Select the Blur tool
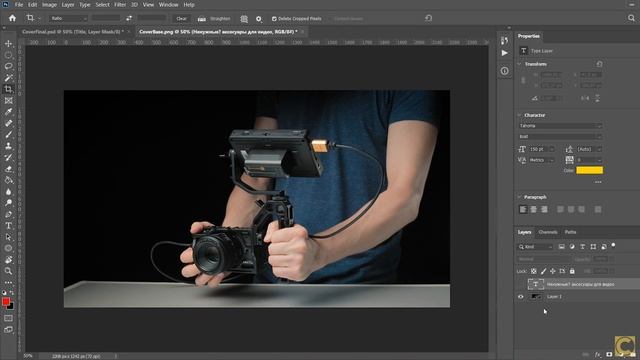Viewport: 640px width, 360px height. pyautogui.click(x=8, y=191)
